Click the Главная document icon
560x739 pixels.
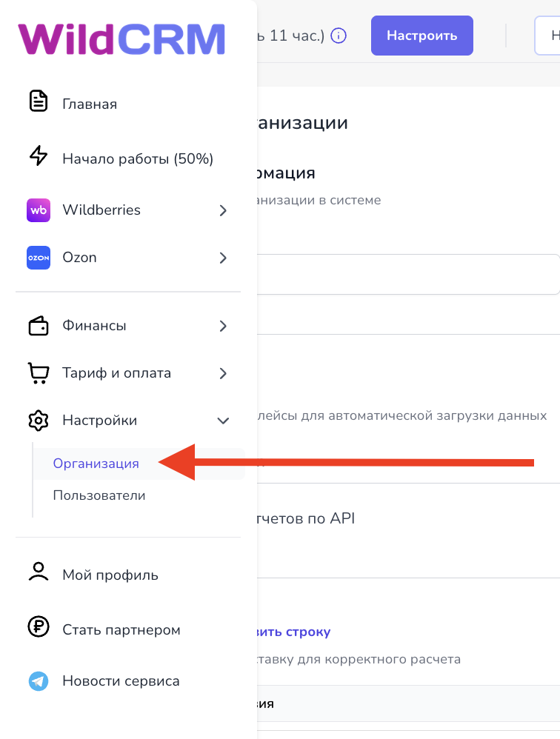click(x=39, y=101)
